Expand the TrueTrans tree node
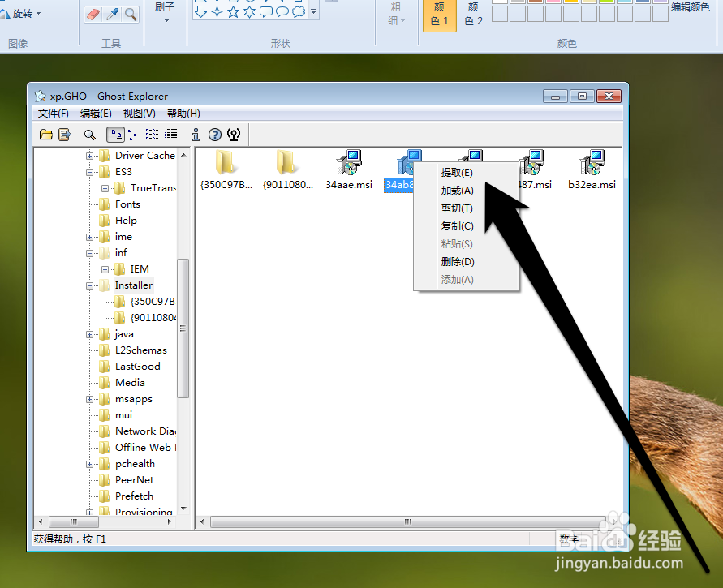The image size is (723, 588). tap(105, 188)
